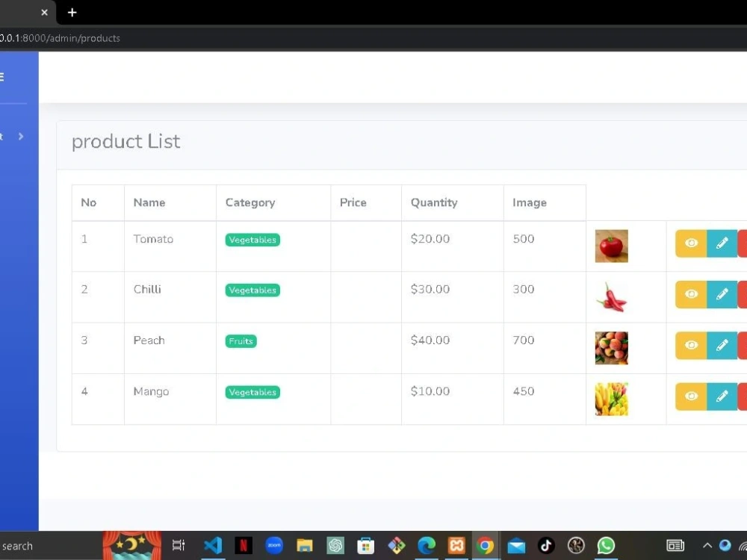Click the pencil edit icon for Tomato
Image resolution: width=747 pixels, height=560 pixels.
pyautogui.click(x=722, y=243)
